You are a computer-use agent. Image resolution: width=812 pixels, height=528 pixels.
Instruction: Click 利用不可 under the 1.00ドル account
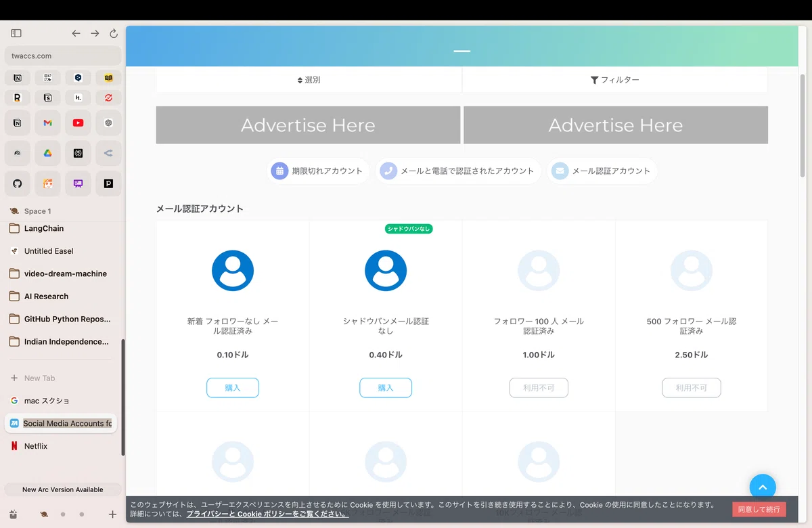539,388
